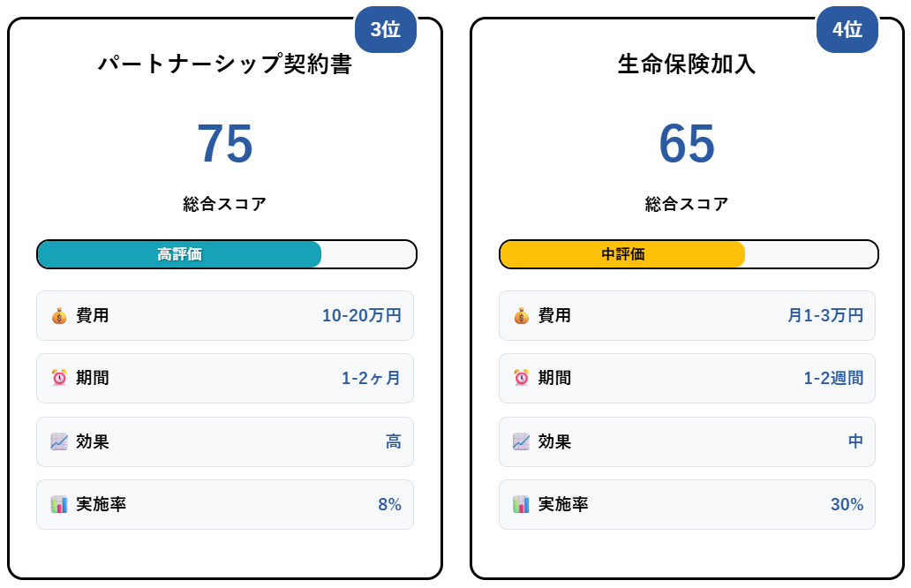Open the パートナーシップ契約書 card title
Screen dimensions: 911x588
225,64
